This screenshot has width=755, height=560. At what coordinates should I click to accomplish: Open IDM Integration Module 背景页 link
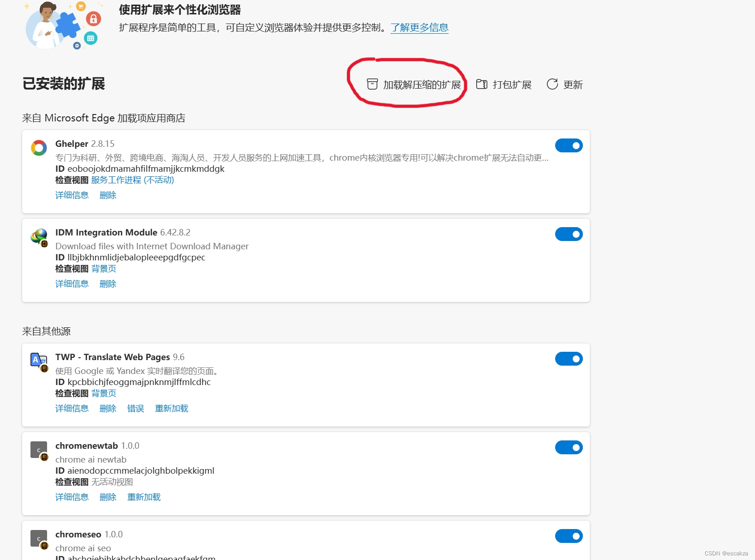[x=104, y=269]
